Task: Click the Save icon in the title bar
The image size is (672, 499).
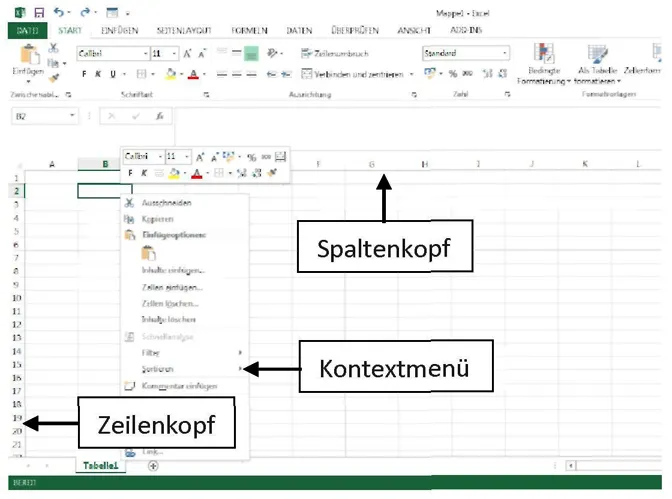Action: [x=38, y=13]
